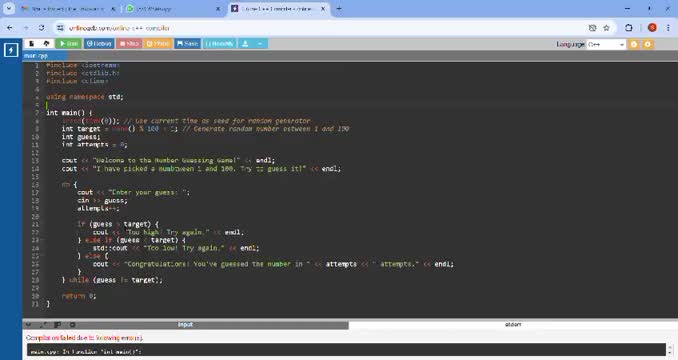Click the 'In function int main()' error line
Viewport: 678px width, 360px height.
point(86,352)
